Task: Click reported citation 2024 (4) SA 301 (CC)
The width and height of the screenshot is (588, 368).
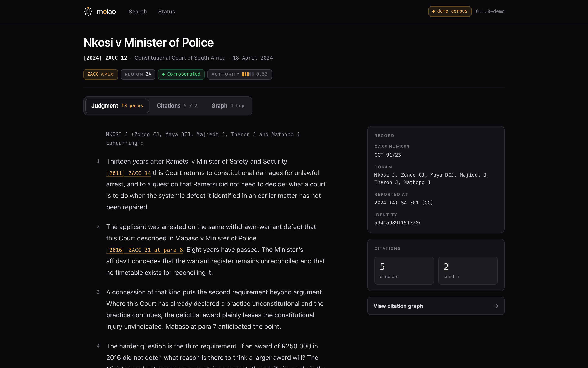Action: 404,203
